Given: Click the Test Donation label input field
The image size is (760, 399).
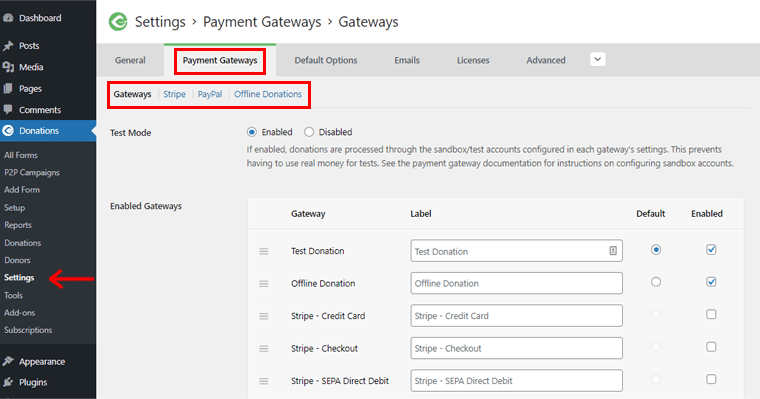Looking at the screenshot, I should pos(517,251).
